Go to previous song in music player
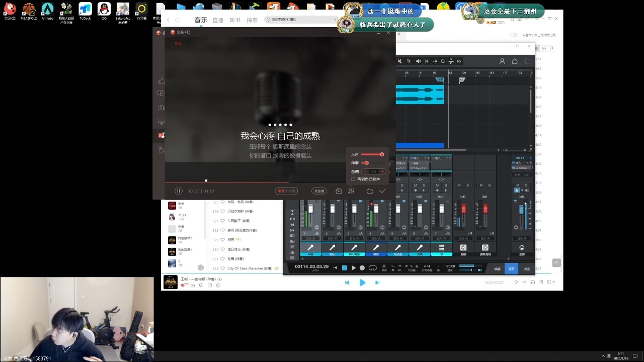Viewport: 644px width, 362px height. pyautogui.click(x=347, y=283)
